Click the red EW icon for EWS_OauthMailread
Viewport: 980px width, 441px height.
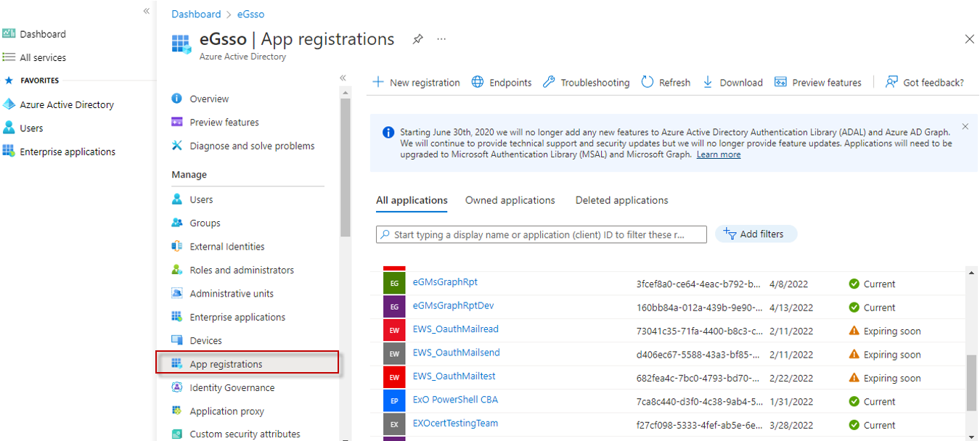tap(393, 331)
